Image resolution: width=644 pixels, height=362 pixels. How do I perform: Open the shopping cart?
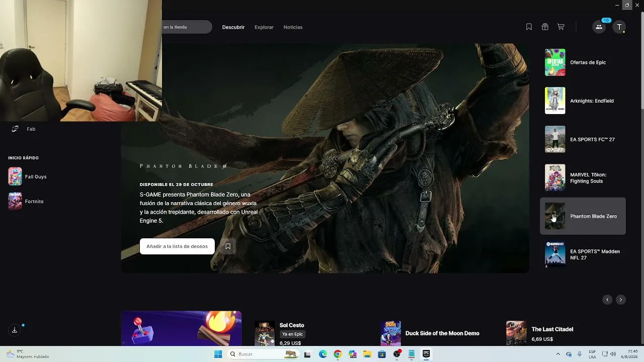(561, 27)
